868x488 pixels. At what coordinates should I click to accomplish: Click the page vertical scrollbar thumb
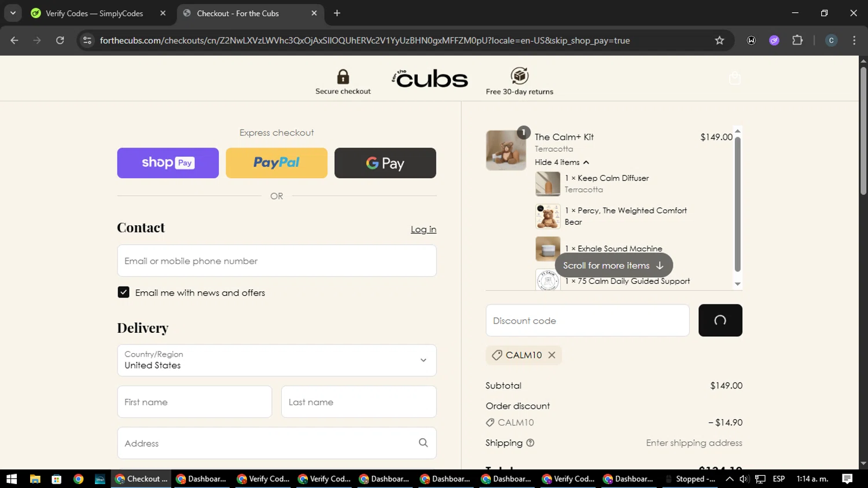pos(863,130)
